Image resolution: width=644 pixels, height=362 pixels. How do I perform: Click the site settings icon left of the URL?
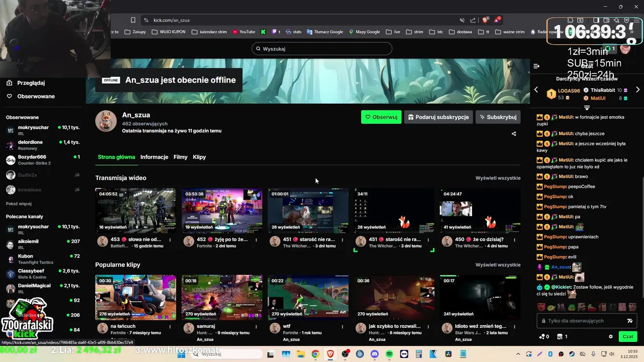(x=146, y=20)
